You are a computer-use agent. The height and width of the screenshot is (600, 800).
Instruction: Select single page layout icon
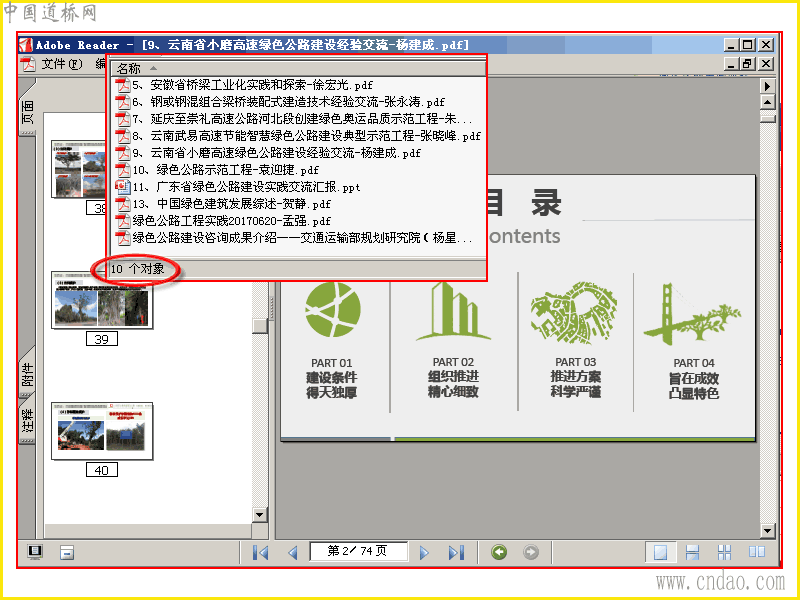pyautogui.click(x=660, y=553)
